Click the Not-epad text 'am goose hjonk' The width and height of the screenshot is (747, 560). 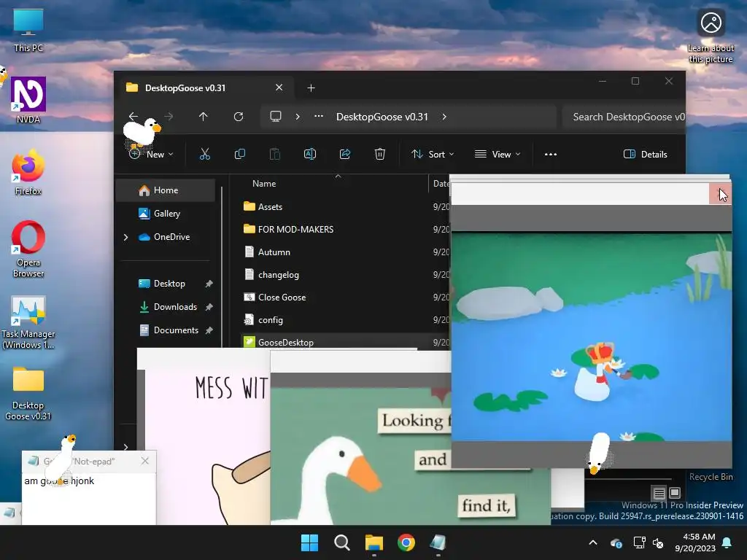[x=59, y=481]
